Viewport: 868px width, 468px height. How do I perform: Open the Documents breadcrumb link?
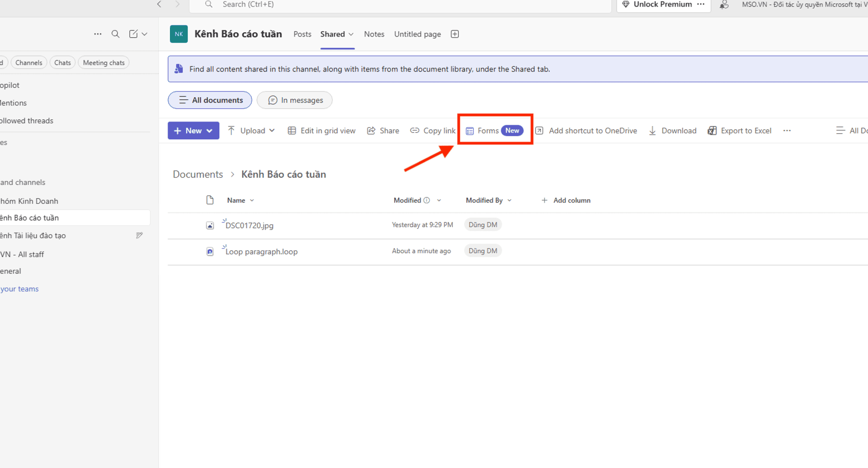coord(198,174)
